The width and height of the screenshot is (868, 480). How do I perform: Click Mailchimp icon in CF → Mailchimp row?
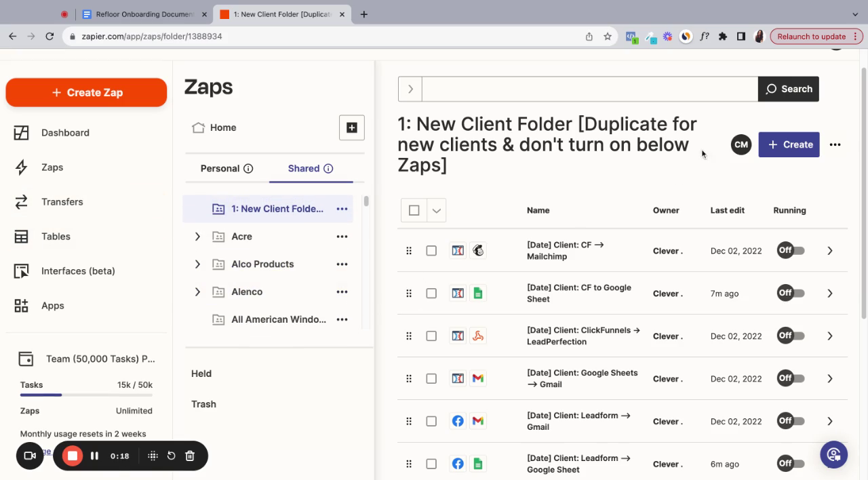pyautogui.click(x=478, y=251)
